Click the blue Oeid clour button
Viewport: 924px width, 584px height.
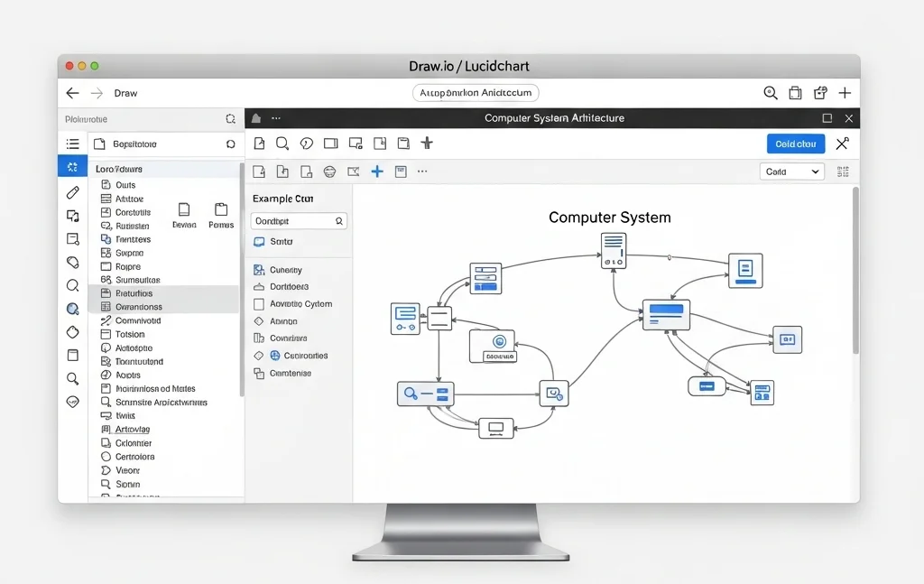pyautogui.click(x=796, y=144)
